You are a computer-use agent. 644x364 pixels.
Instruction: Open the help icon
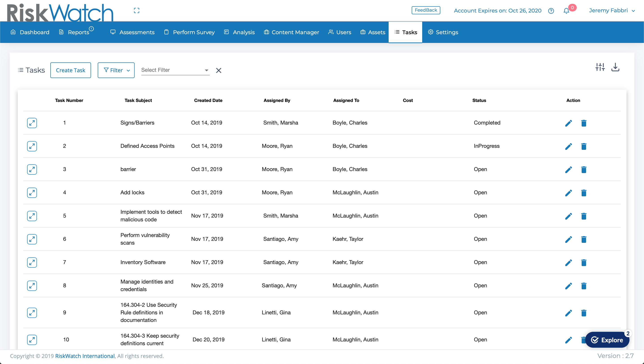click(x=551, y=11)
